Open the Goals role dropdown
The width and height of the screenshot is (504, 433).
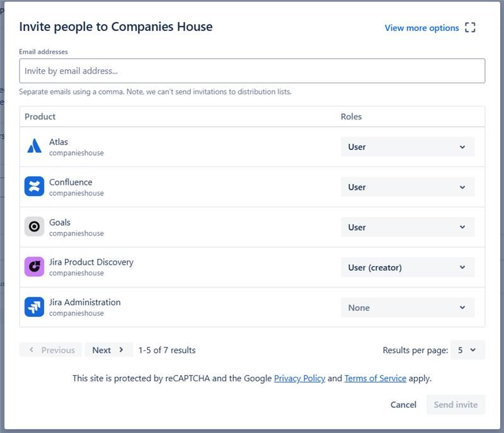pyautogui.click(x=408, y=228)
